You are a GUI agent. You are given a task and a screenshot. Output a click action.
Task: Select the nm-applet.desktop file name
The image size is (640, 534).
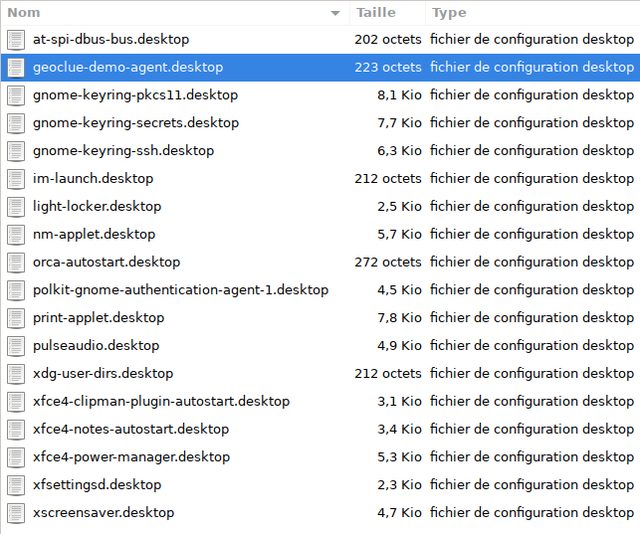point(94,234)
